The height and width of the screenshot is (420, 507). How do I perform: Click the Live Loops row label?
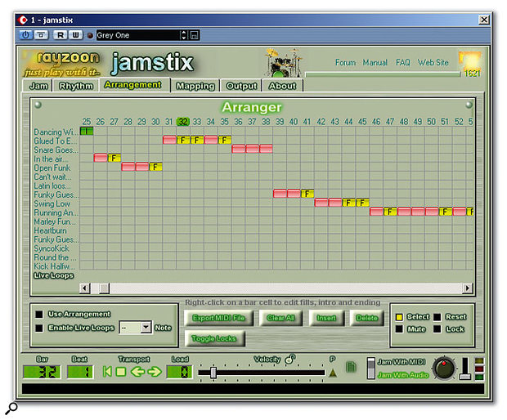tap(54, 275)
